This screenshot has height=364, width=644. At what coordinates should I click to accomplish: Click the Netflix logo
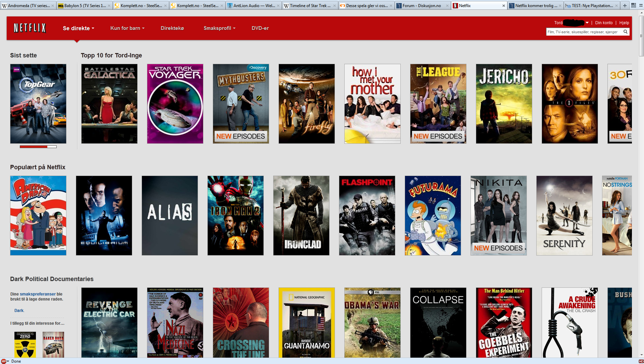click(30, 28)
